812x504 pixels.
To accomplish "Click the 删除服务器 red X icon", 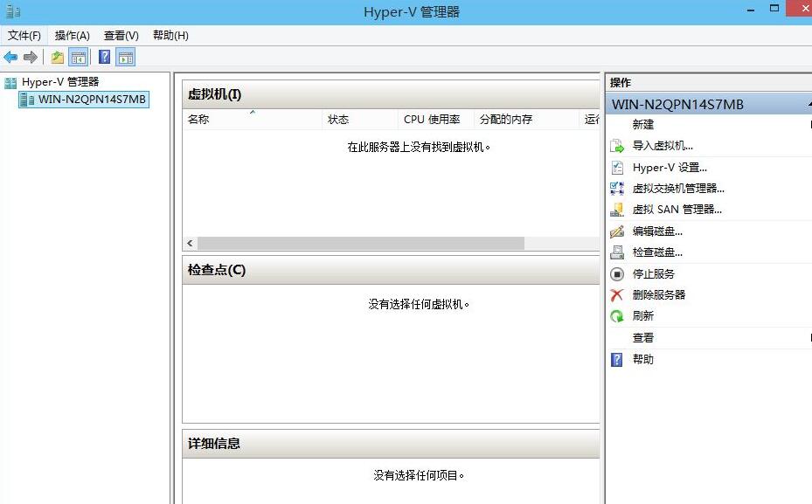I will coord(617,295).
